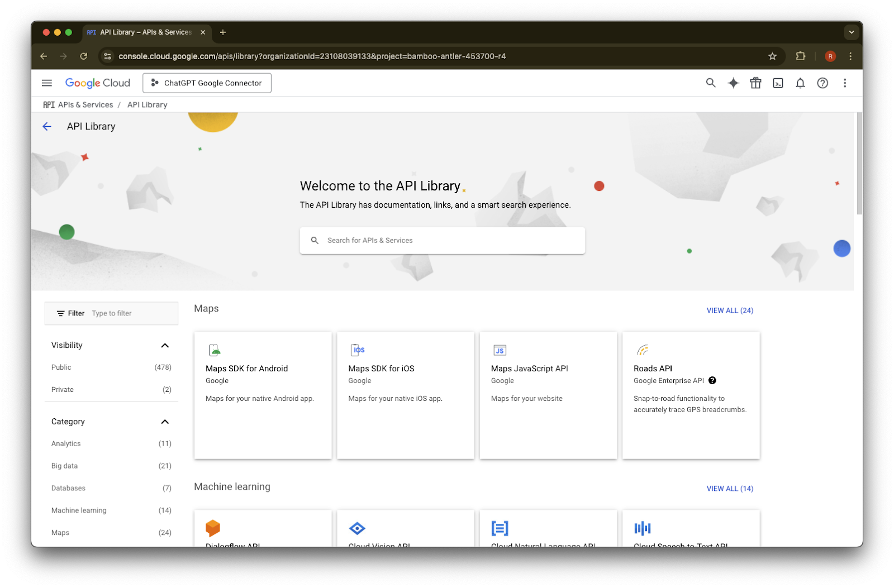Show the Google Enterprise API help tooltip
The image size is (894, 588).
712,381
